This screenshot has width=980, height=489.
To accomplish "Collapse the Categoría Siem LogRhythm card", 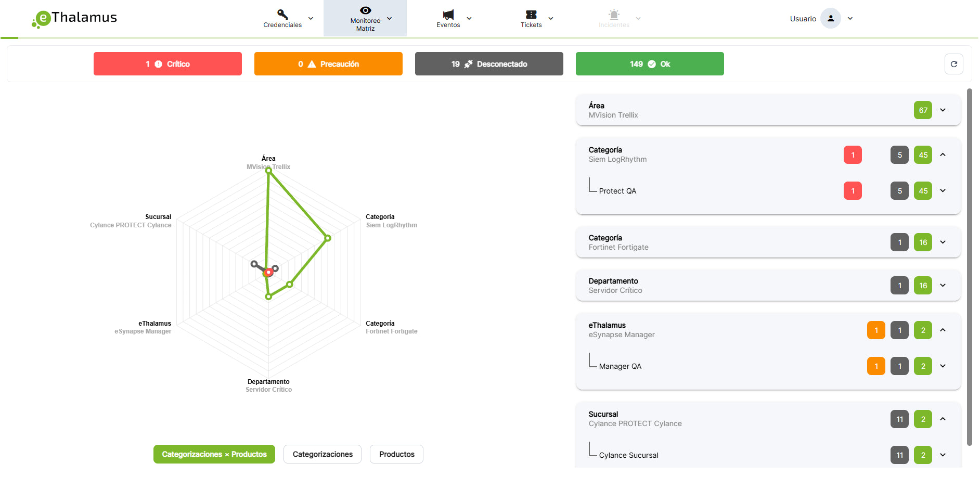I will point(943,155).
